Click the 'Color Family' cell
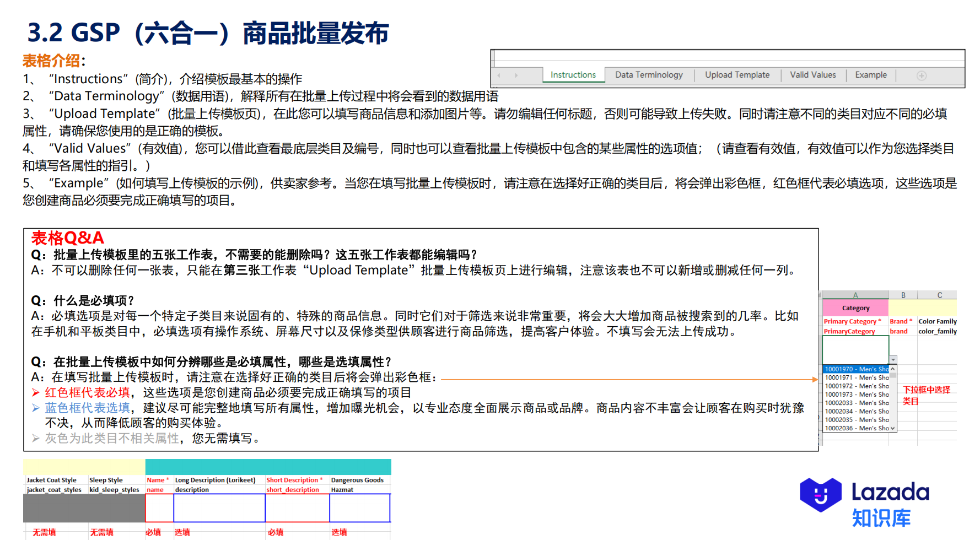 tap(937, 321)
